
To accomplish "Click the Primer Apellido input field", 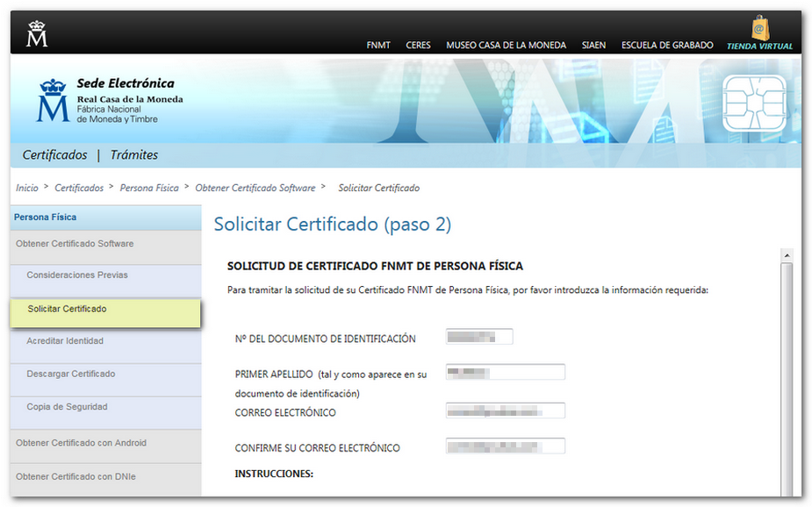I will (505, 373).
